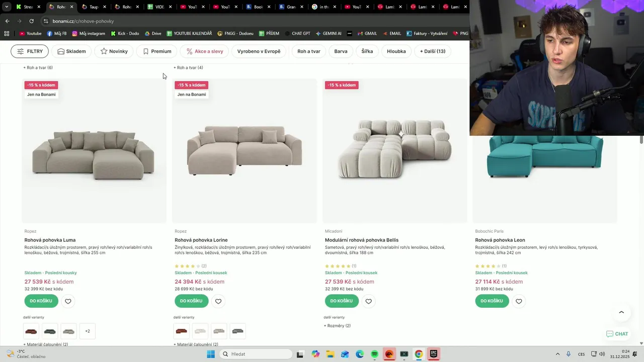Click the scroll-to-top arrow button

click(x=621, y=312)
